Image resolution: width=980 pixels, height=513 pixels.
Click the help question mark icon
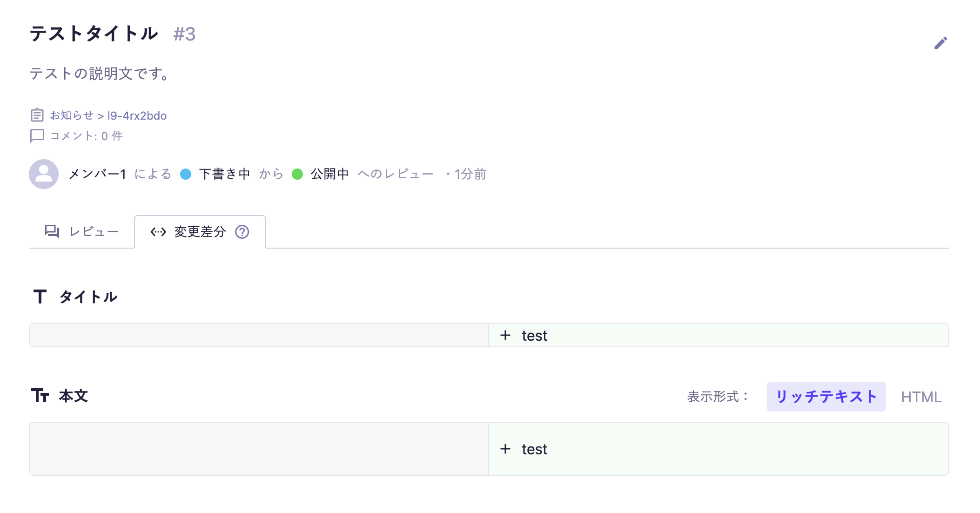[x=242, y=232]
